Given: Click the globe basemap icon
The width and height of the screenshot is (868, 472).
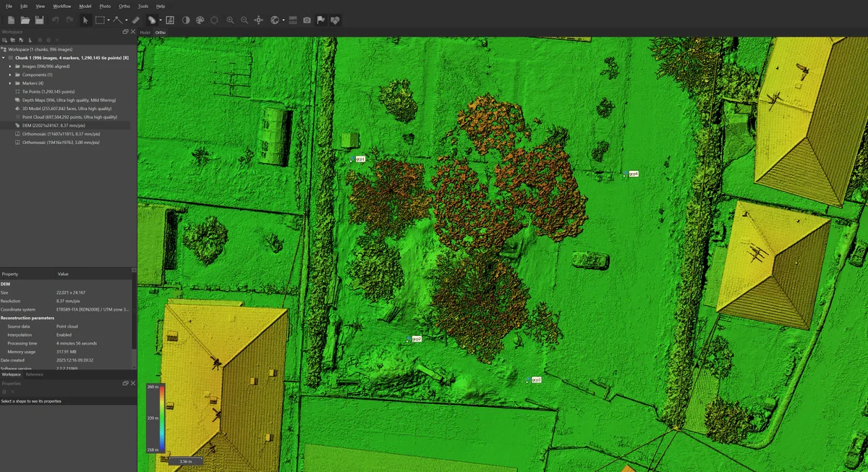Looking at the screenshot, I should (275, 20).
